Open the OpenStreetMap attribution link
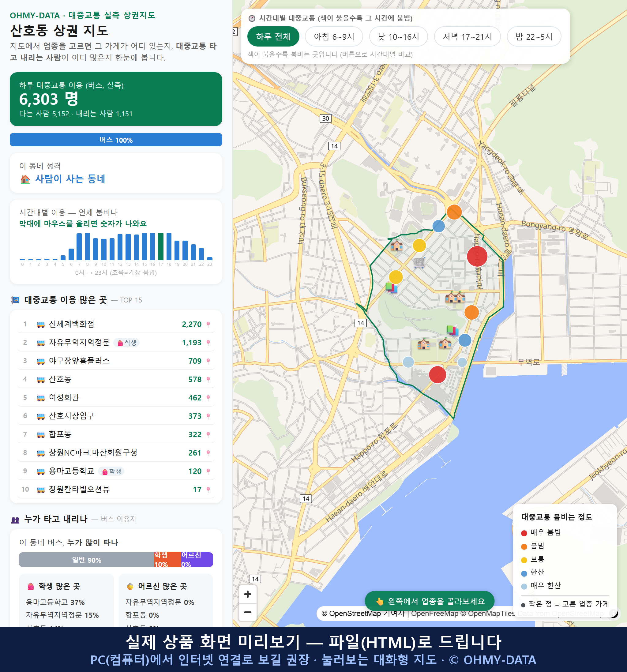This screenshot has height=672, width=627. pos(351,614)
